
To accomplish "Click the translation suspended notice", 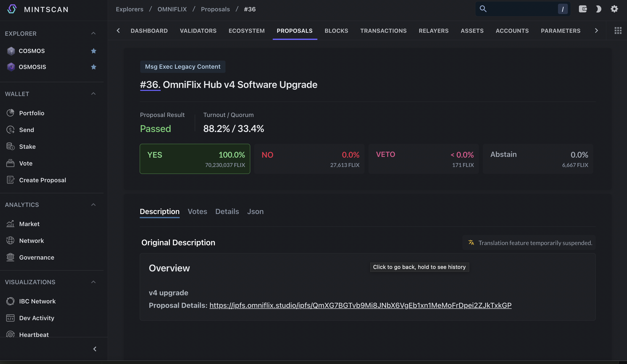I will point(529,242).
